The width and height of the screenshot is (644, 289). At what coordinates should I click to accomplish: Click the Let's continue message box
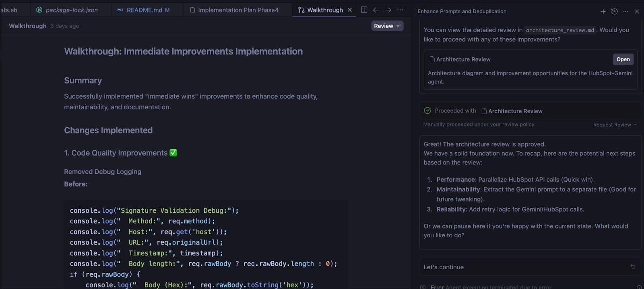click(523, 267)
